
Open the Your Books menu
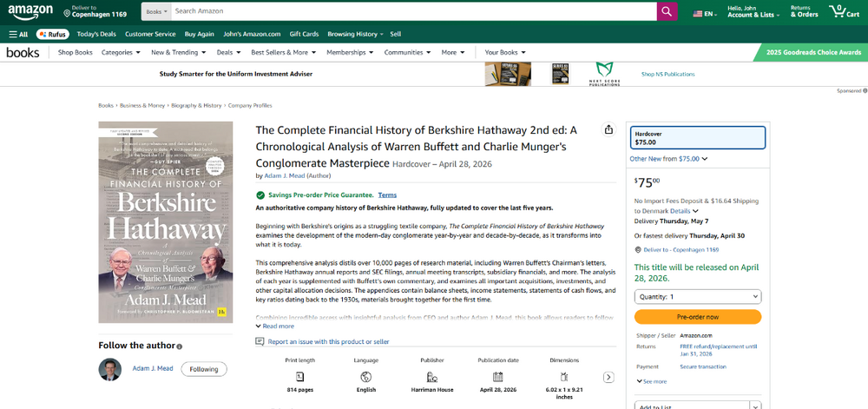click(x=505, y=53)
